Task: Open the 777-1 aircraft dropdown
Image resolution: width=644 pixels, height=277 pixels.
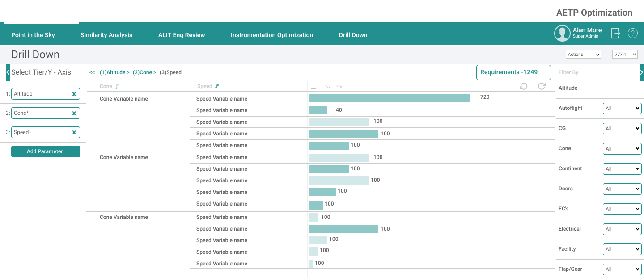Action: click(x=625, y=55)
